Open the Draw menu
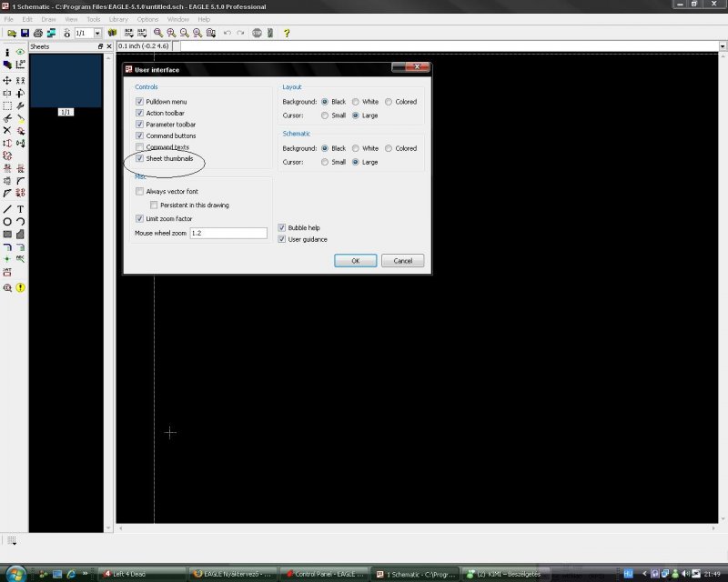 48,19
